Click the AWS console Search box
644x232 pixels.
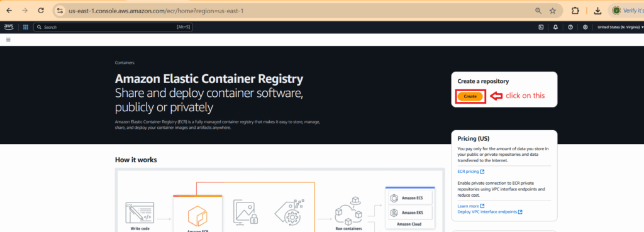(113, 27)
